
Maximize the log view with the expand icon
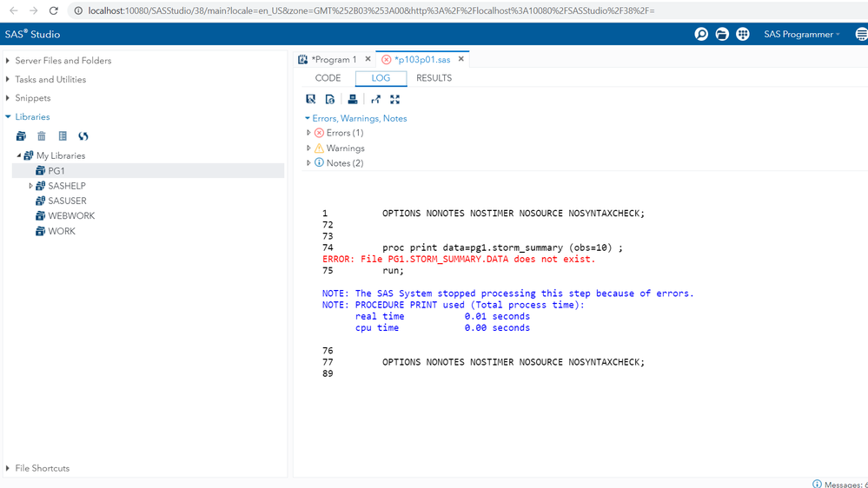coord(395,100)
